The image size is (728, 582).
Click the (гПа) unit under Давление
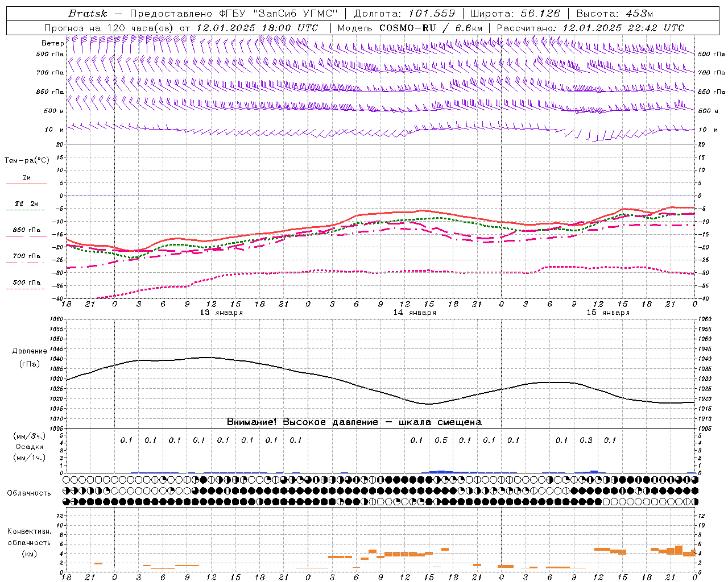point(29,364)
